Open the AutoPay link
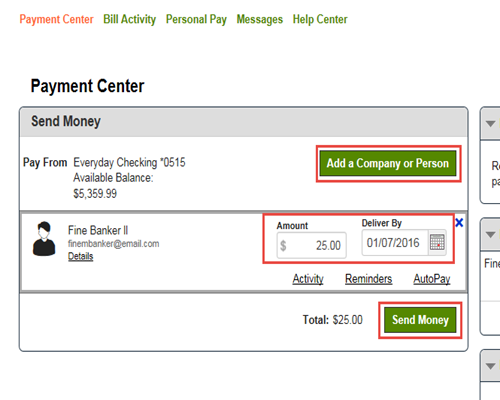This screenshot has width=500, height=400. tap(432, 279)
